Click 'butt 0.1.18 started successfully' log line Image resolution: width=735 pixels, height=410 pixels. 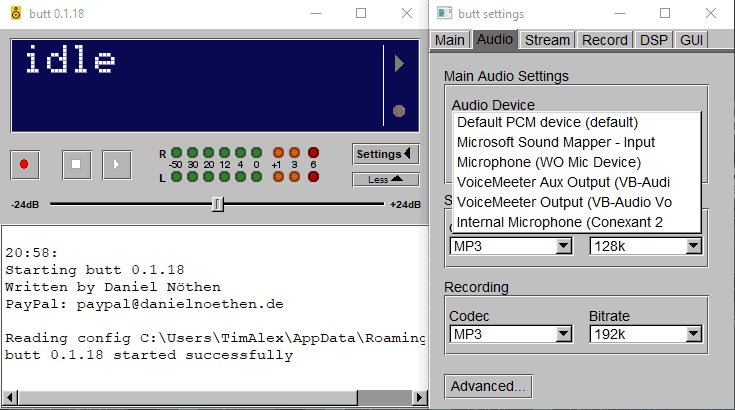coord(149,355)
